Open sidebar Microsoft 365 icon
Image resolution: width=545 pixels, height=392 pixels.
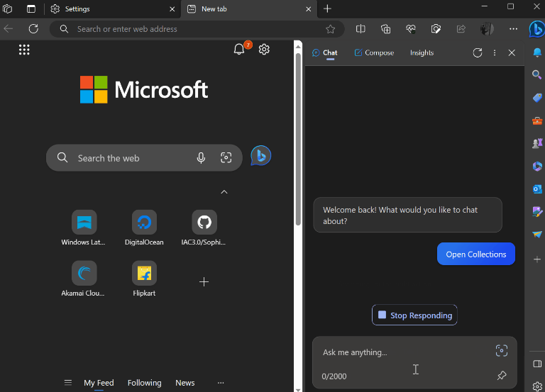coord(537,167)
